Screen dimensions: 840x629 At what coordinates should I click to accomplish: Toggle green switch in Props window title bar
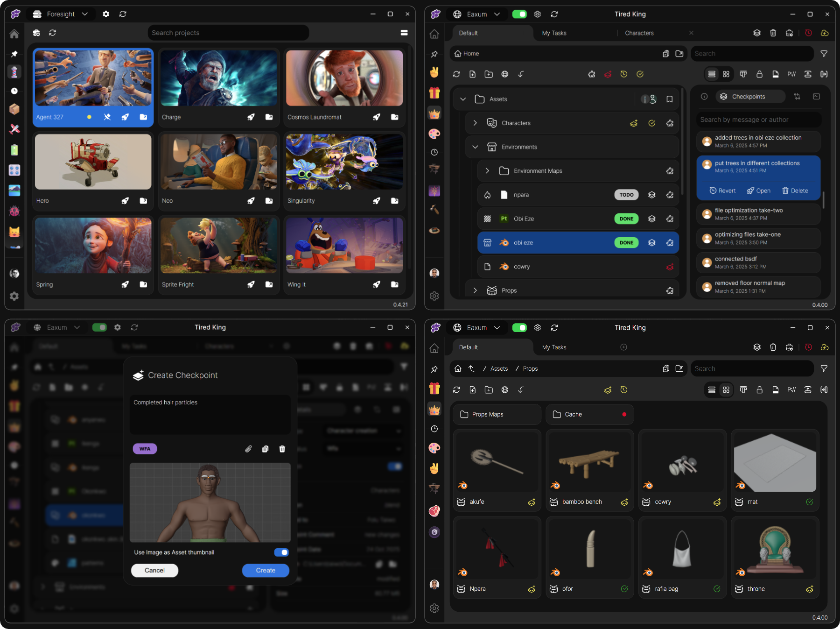click(x=519, y=328)
